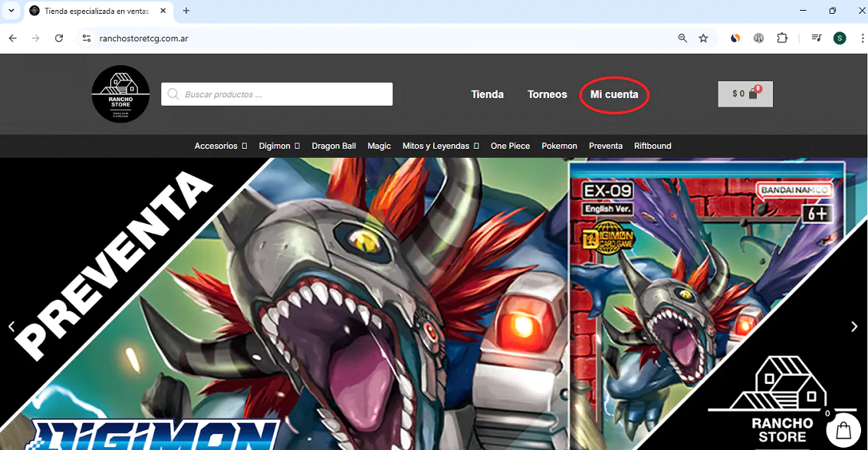
Task: Open Chrome's three-dot menu
Action: click(x=862, y=38)
